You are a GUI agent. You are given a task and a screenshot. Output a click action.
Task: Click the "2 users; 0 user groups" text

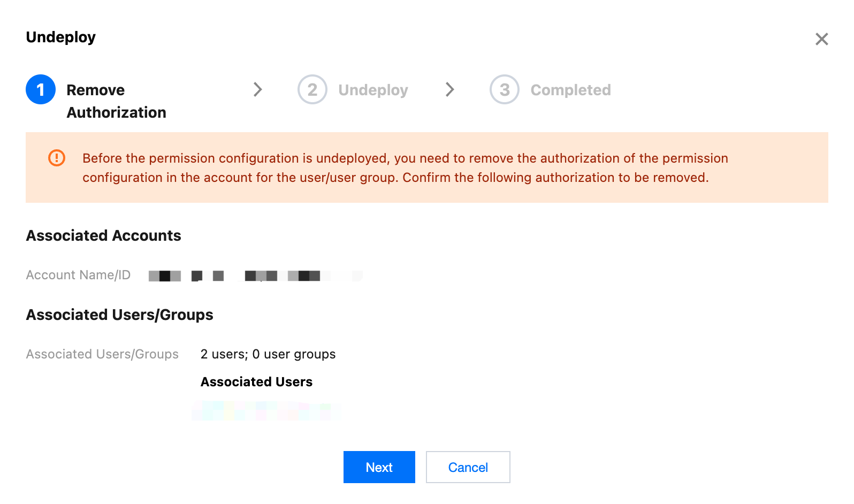268,354
